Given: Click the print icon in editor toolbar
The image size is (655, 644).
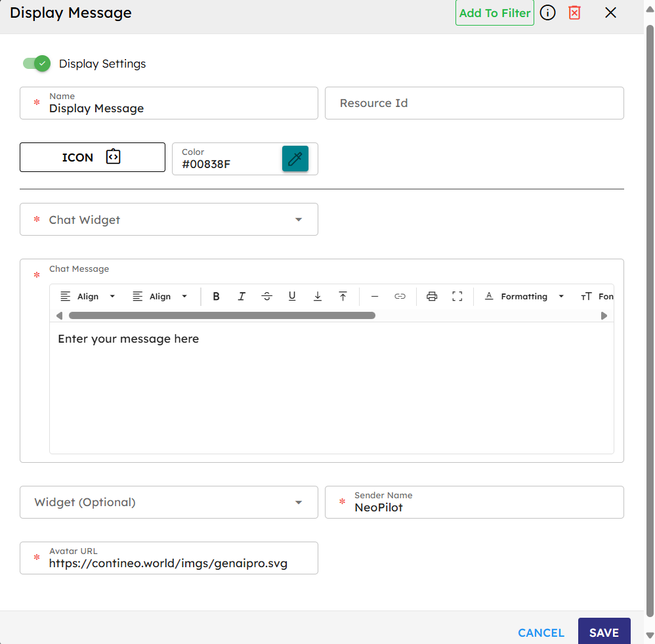Looking at the screenshot, I should (432, 297).
